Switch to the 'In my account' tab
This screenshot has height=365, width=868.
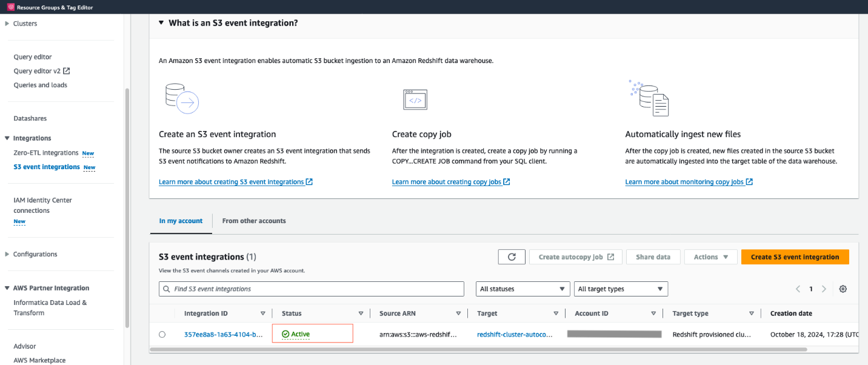click(181, 221)
